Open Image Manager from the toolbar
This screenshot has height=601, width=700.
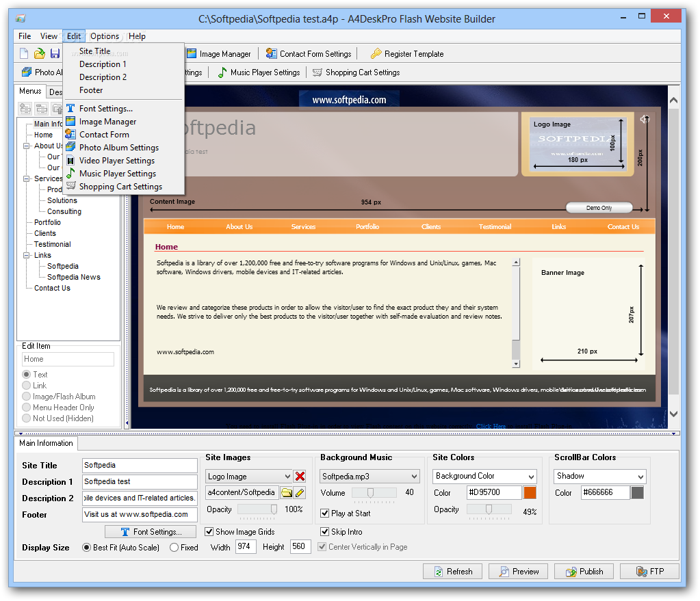(219, 54)
